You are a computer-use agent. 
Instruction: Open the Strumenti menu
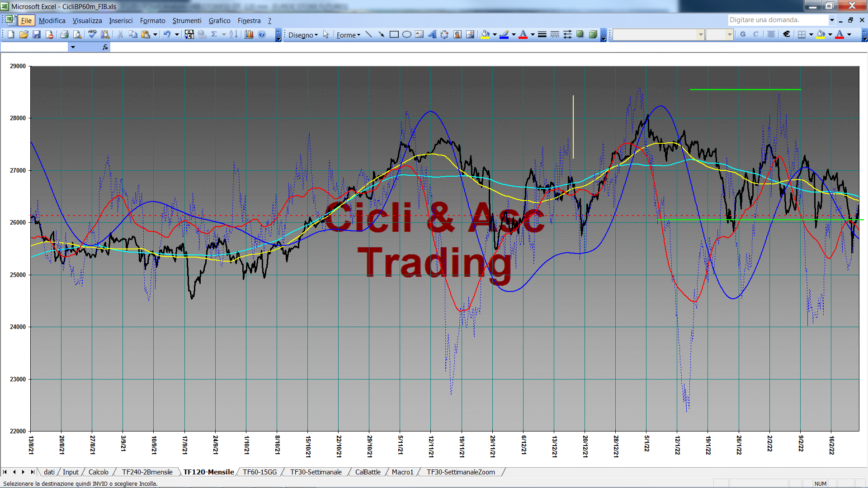click(187, 21)
